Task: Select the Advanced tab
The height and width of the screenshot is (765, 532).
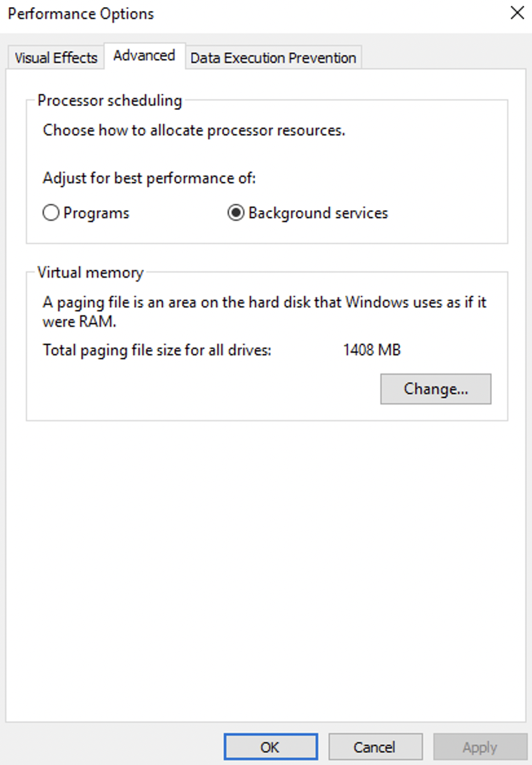Action: [144, 56]
